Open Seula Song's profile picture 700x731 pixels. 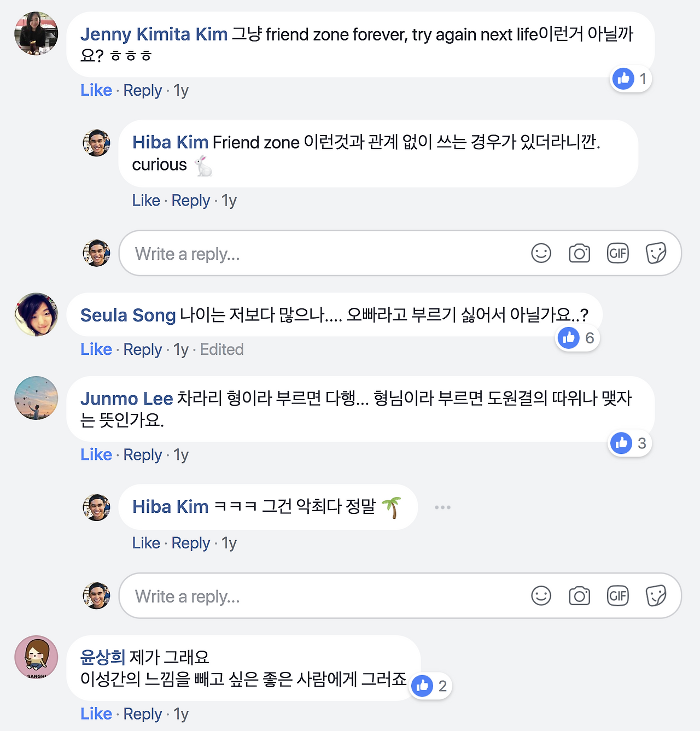click(36, 314)
